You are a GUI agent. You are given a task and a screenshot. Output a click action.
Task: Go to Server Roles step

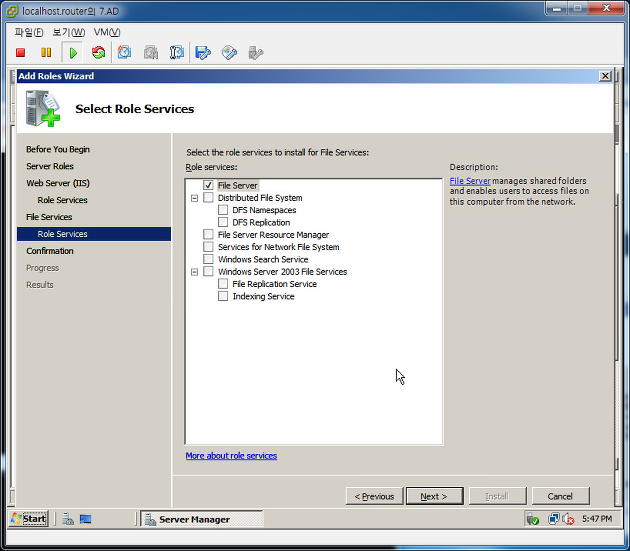click(x=50, y=166)
